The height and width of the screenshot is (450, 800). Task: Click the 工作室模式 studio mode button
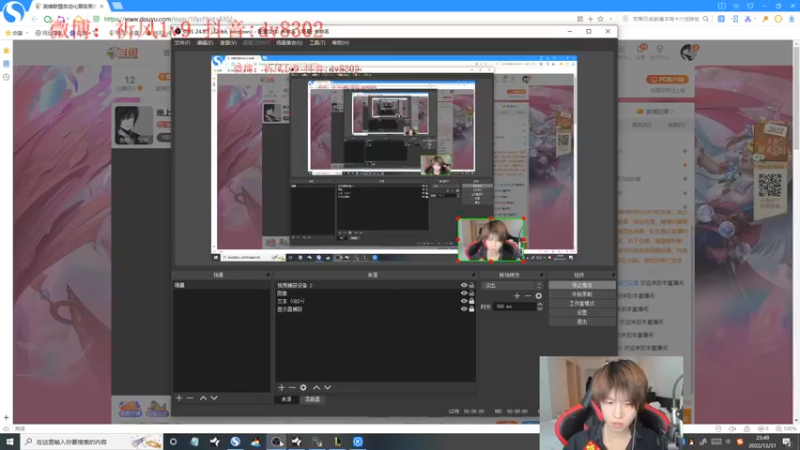click(x=582, y=304)
